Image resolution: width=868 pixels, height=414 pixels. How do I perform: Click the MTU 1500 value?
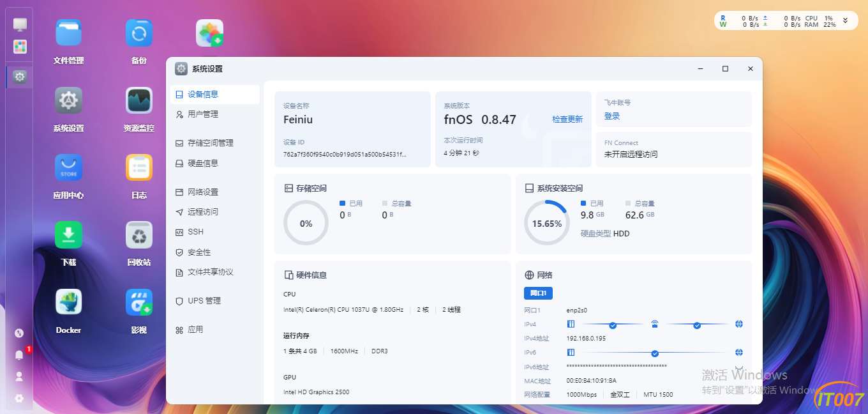(658, 395)
